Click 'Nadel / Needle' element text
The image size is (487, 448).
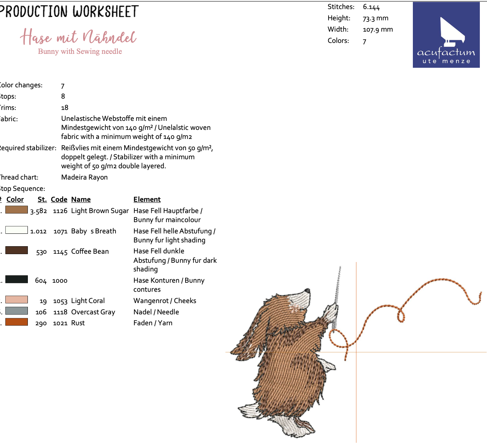(156, 312)
